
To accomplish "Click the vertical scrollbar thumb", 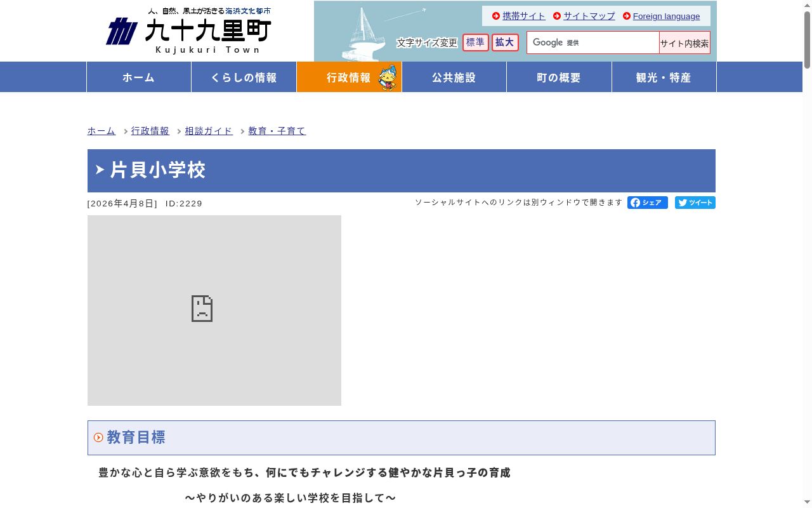I will click(807, 39).
